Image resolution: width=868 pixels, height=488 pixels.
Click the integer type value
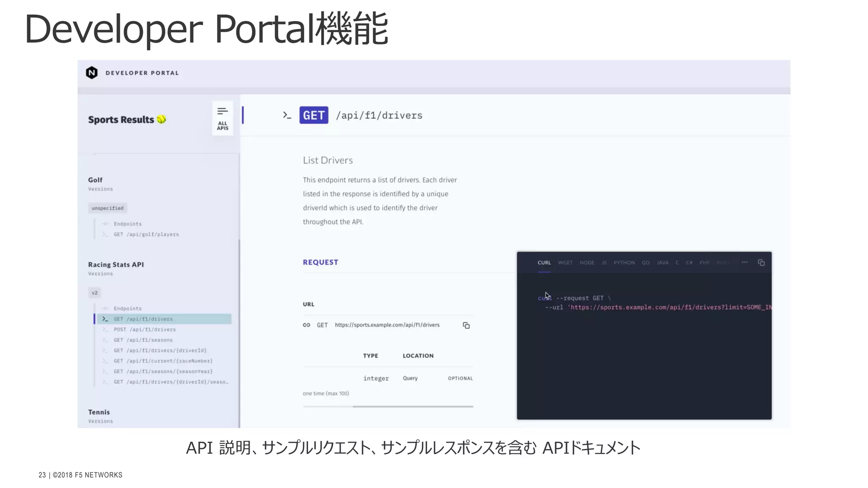pyautogui.click(x=376, y=378)
